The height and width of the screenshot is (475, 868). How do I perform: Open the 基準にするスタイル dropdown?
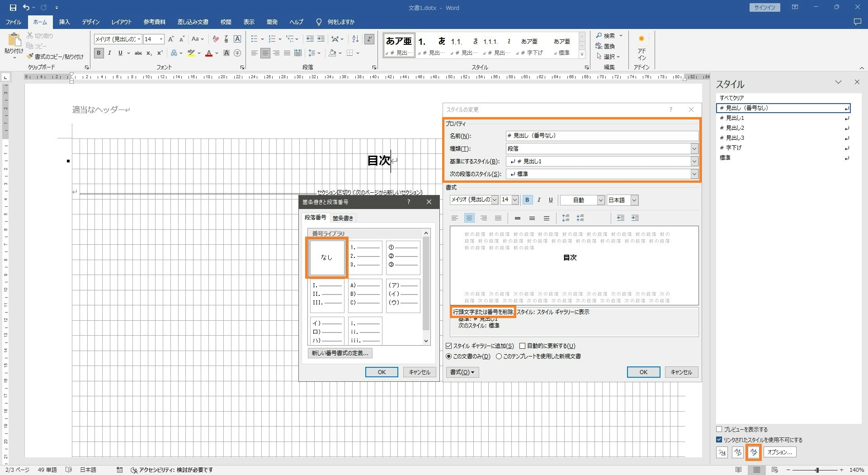[x=694, y=161]
